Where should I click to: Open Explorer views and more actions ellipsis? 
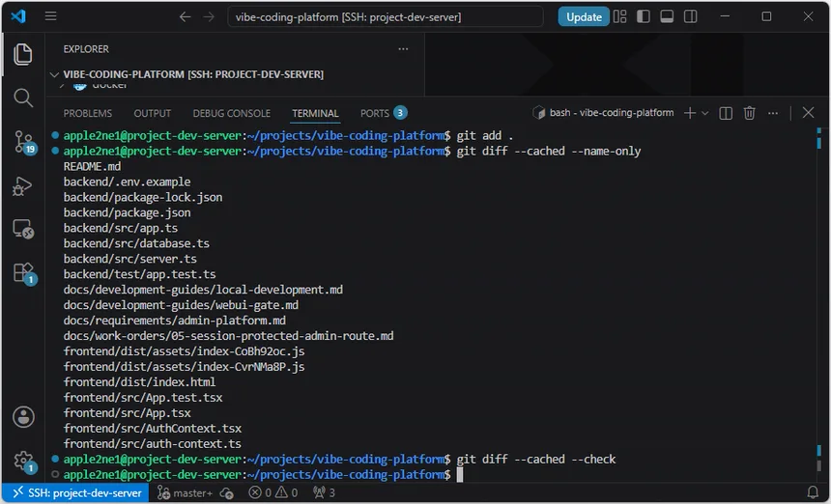coord(403,49)
